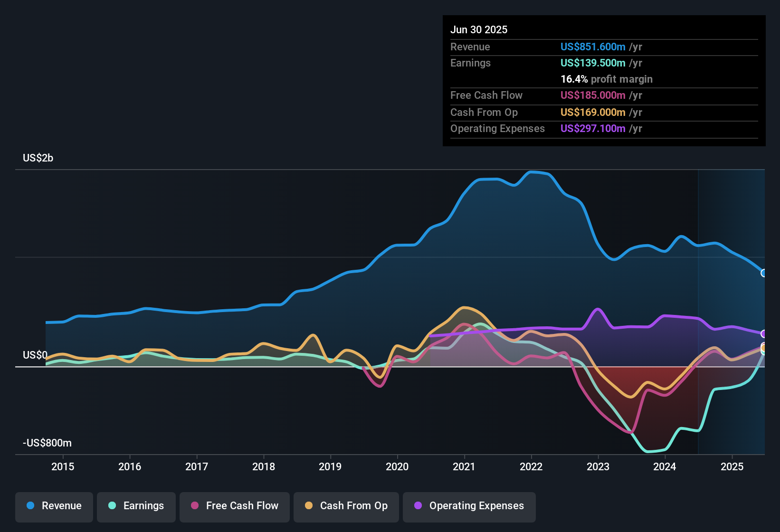The width and height of the screenshot is (780, 532).
Task: Select the 2020 x-axis label
Action: click(x=397, y=467)
